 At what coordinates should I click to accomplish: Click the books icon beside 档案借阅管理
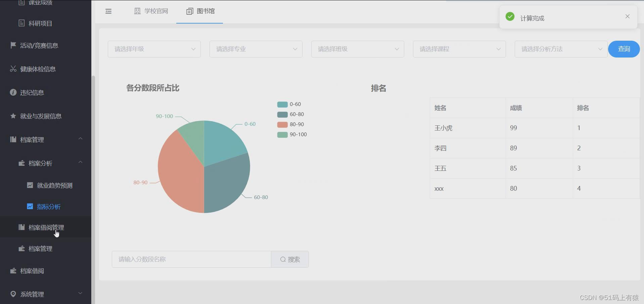[21, 227]
